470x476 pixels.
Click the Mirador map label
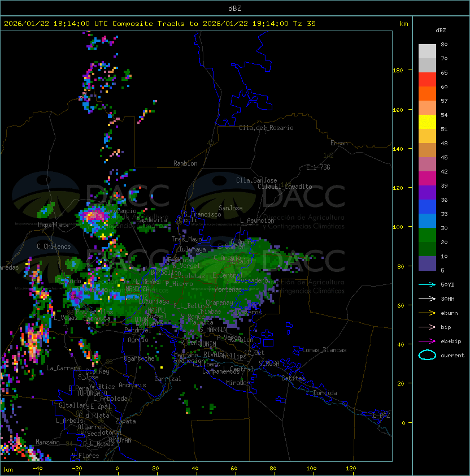(238, 383)
